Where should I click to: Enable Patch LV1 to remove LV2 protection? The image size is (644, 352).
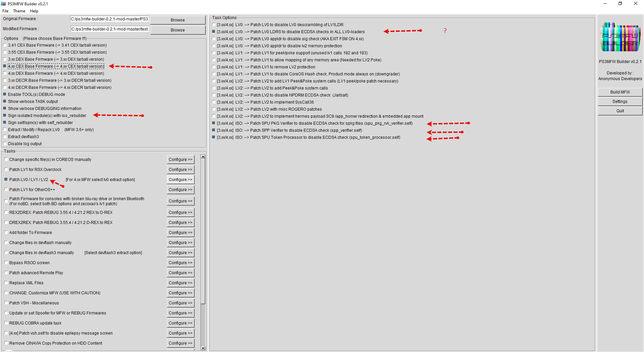(x=214, y=67)
